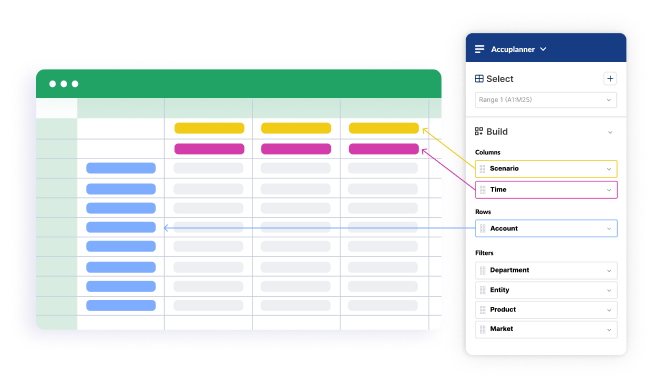Select the first blue Account row label
The width and height of the screenshot is (656, 383).
(x=121, y=168)
